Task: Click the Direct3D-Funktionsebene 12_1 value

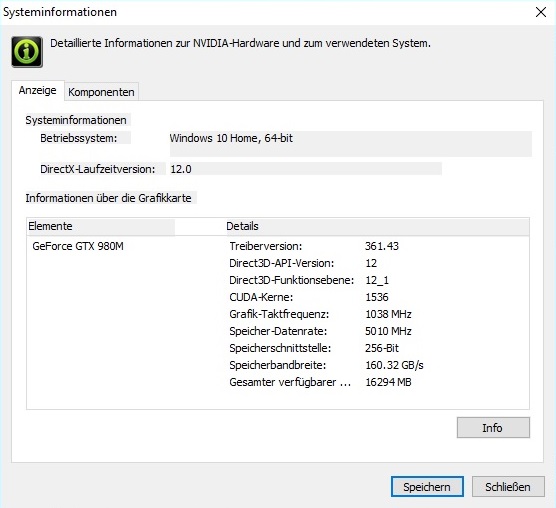Action: [x=377, y=280]
